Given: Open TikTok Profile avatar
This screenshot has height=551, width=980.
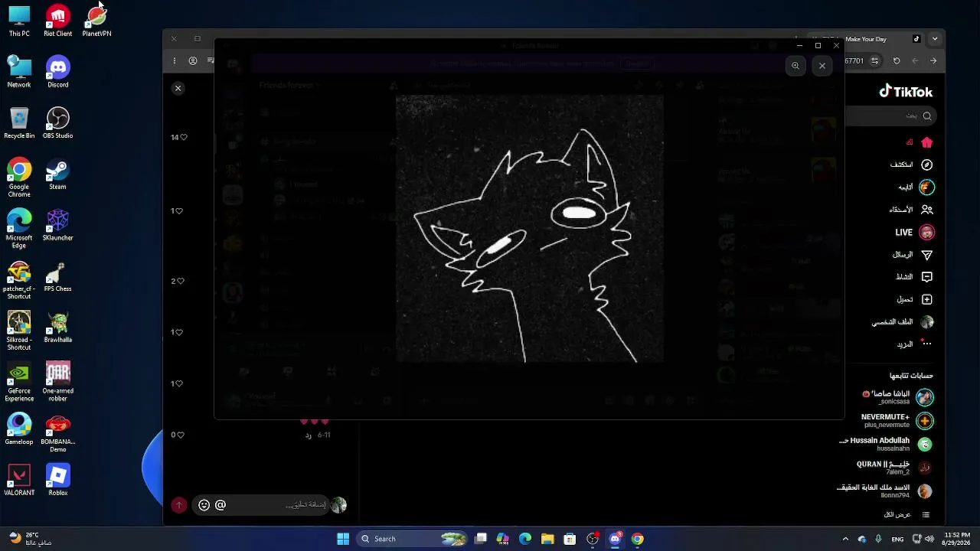Looking at the screenshot, I should click(x=927, y=321).
